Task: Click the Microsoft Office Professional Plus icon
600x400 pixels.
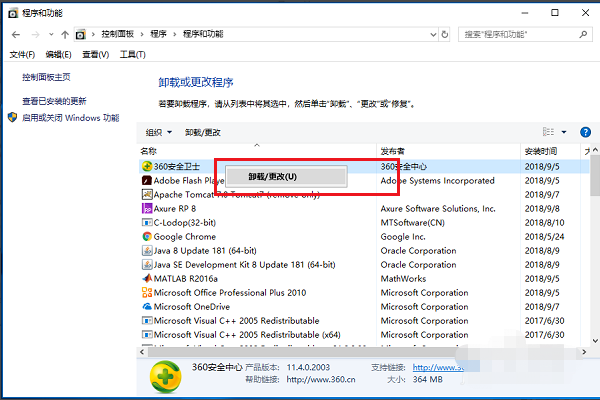Action: (147, 292)
